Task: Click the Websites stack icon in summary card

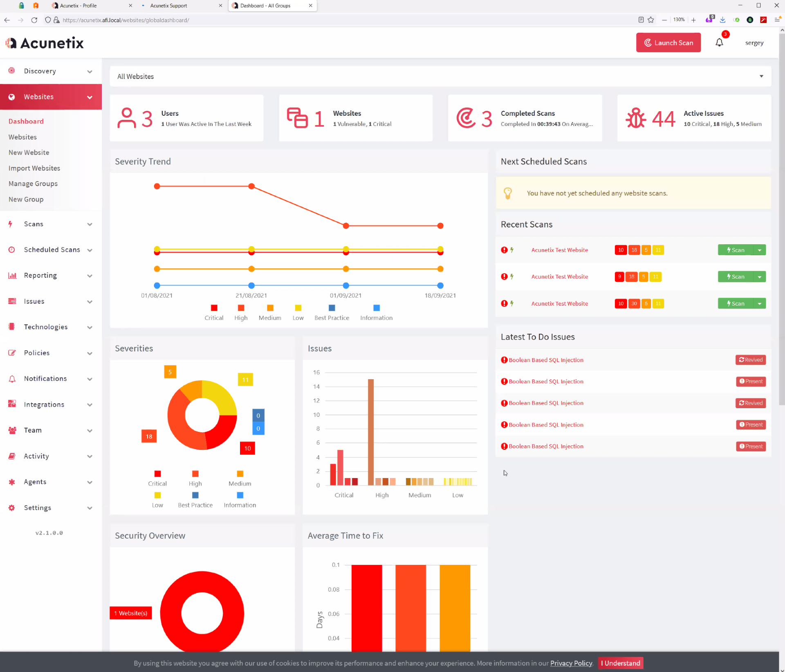Action: pos(297,118)
